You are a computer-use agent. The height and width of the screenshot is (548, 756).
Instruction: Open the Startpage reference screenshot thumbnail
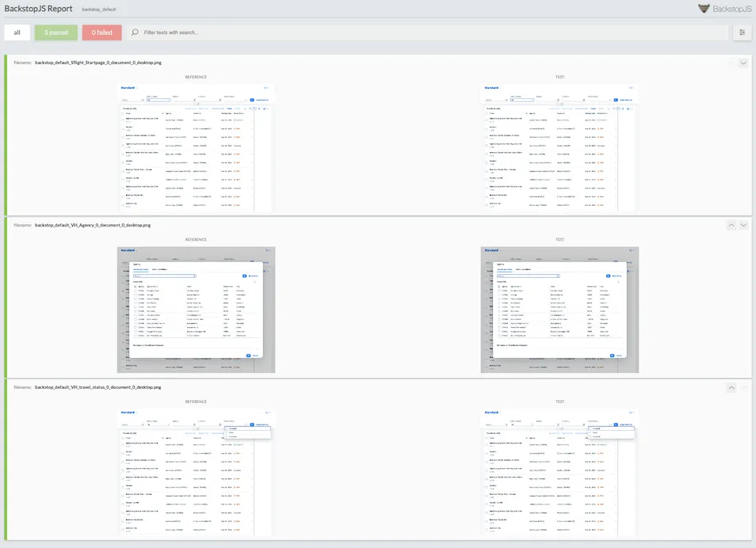pos(196,147)
